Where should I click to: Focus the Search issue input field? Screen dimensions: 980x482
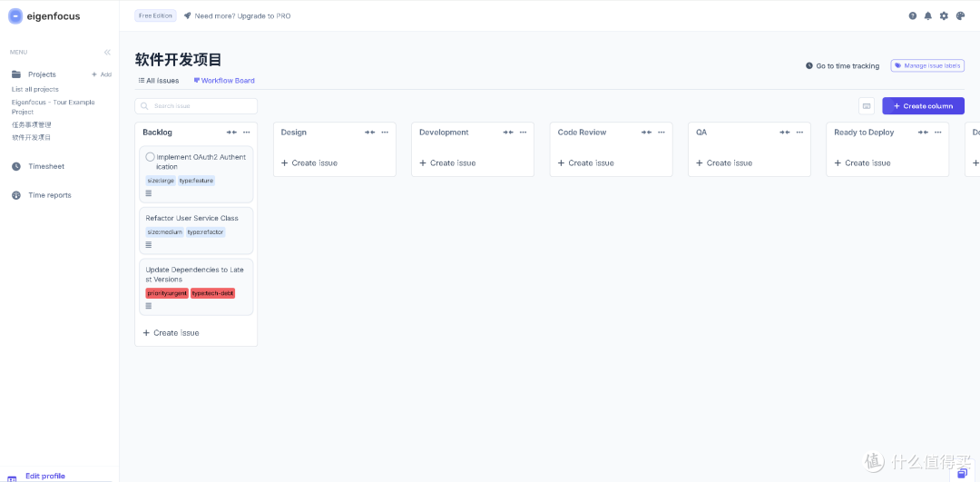tap(196, 105)
